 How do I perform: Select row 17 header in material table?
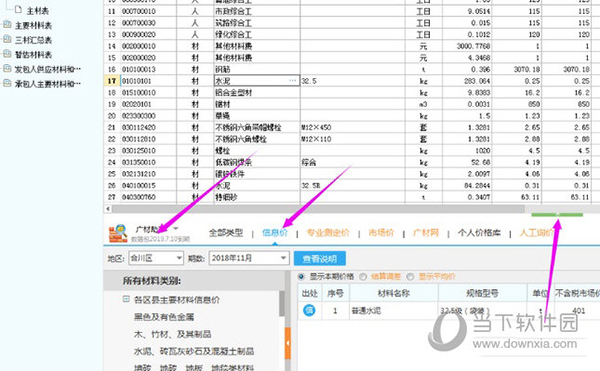tap(111, 81)
